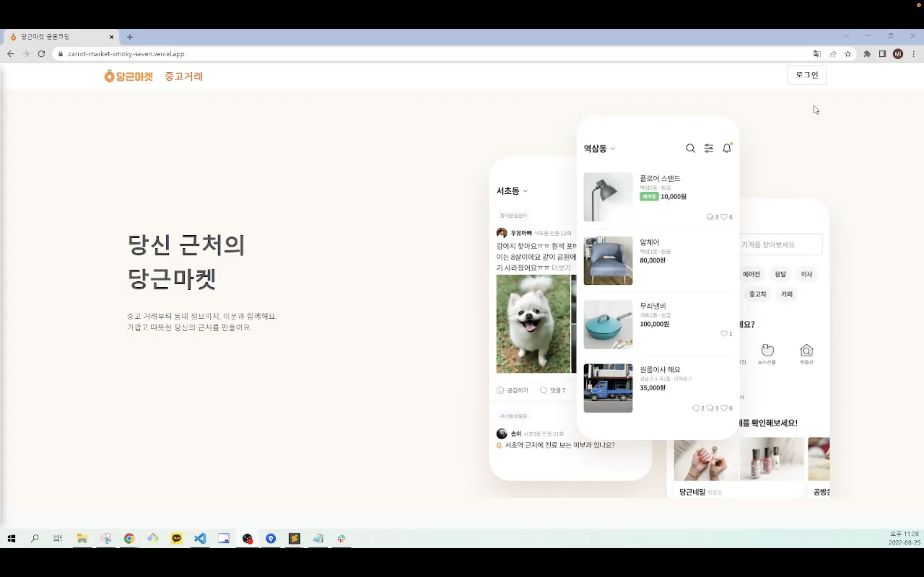The width and height of the screenshot is (924, 577).
Task: Open the filter sliders icon beside search
Action: tap(709, 148)
